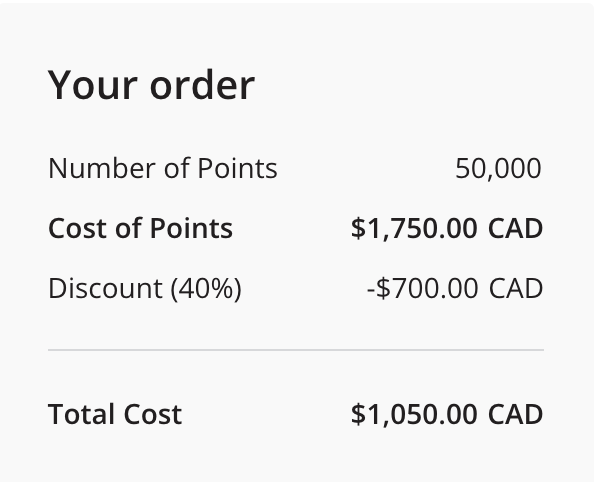Click the horizontal divider above Total Cost

pyautogui.click(x=296, y=350)
